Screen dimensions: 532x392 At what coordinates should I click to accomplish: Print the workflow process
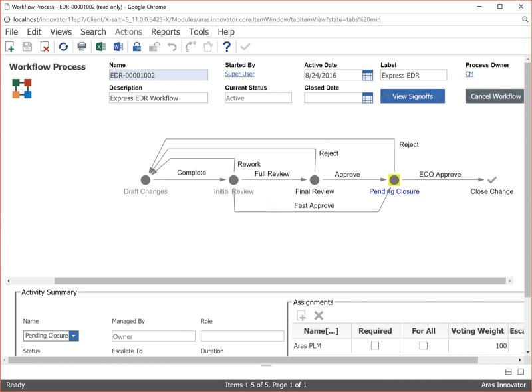pos(81,47)
